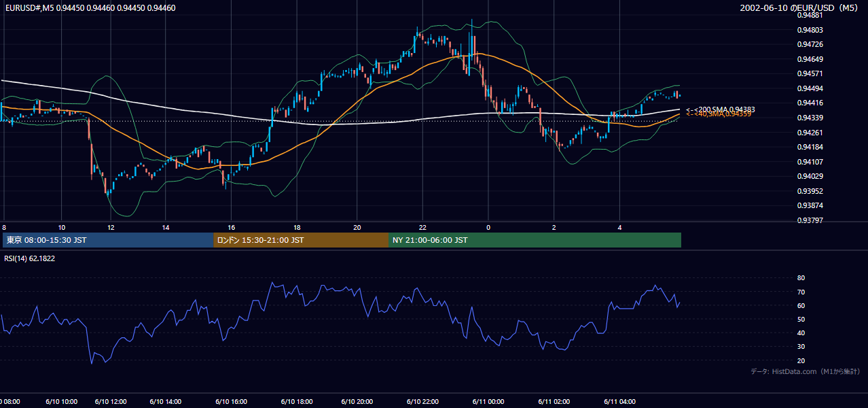Click RSI scale level 40
The width and height of the screenshot is (868, 408).
801,333
